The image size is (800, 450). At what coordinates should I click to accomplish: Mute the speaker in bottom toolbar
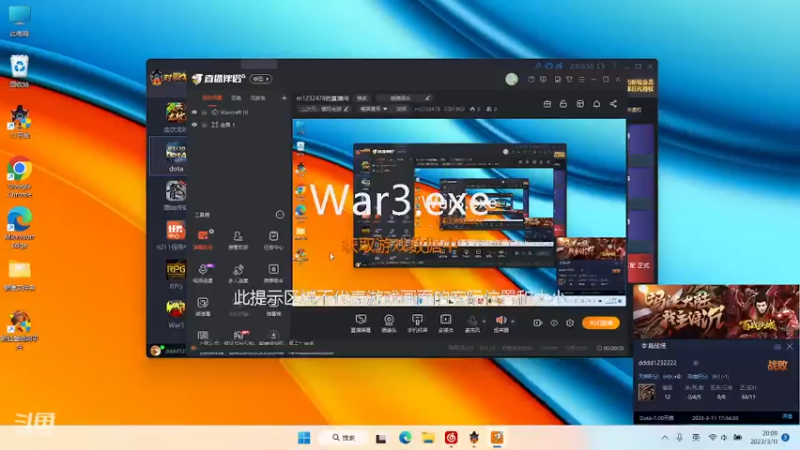(501, 323)
